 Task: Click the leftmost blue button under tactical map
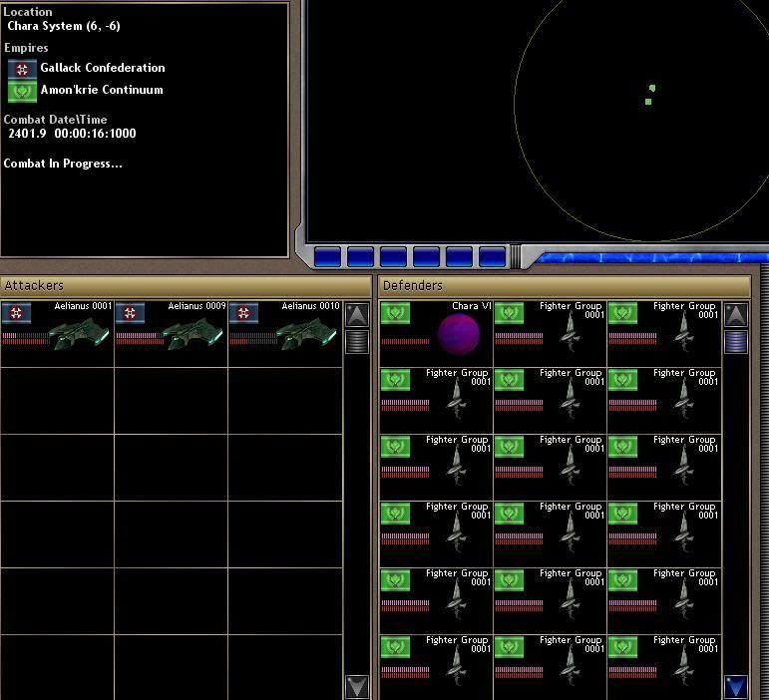tap(327, 257)
